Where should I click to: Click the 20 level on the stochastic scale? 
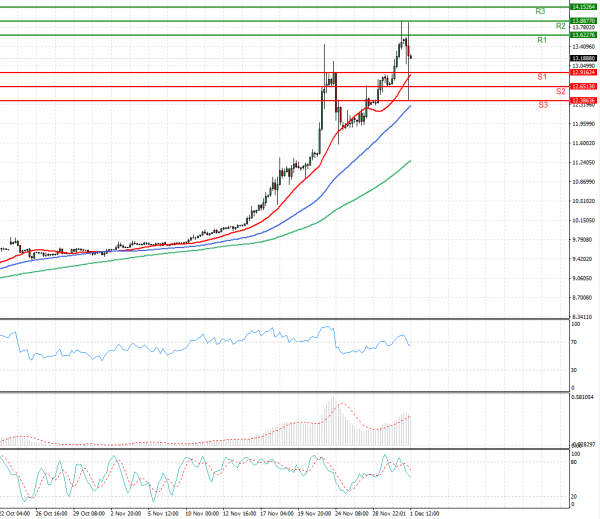[x=574, y=496]
